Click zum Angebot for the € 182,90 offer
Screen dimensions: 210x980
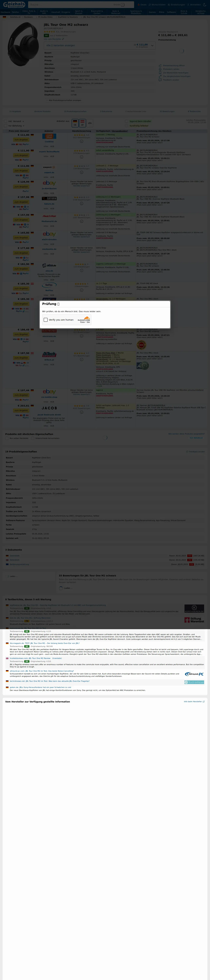coord(21,269)
